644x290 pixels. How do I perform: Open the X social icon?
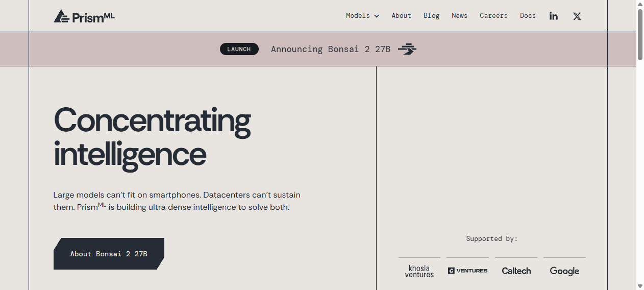(577, 16)
